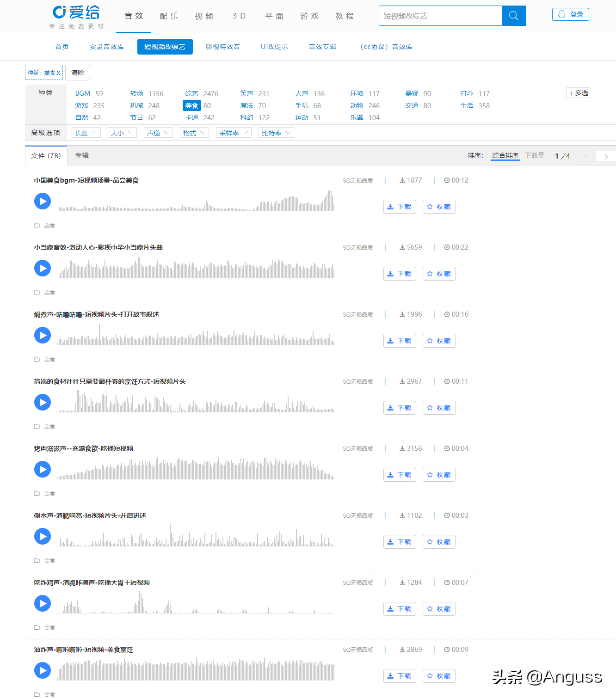Sort results by 综合排序
616x699 pixels.
pyautogui.click(x=505, y=155)
